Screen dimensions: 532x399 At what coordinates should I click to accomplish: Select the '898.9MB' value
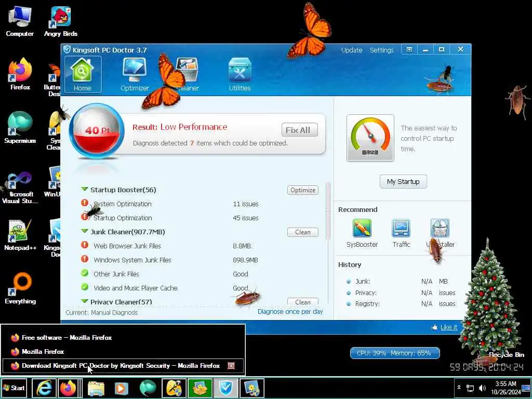tap(245, 260)
